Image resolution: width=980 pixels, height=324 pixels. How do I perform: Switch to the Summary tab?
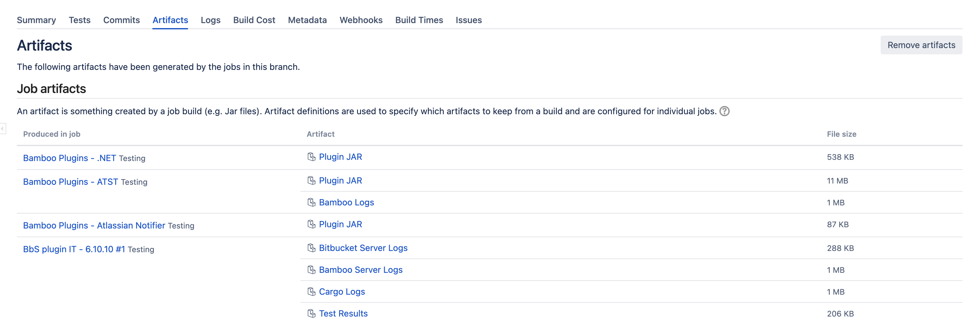(x=36, y=20)
